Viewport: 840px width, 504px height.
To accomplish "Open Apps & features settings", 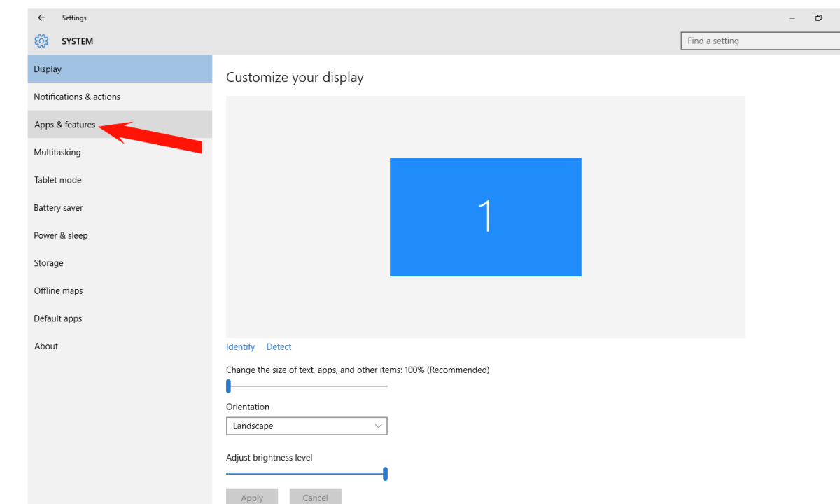I will pos(64,124).
